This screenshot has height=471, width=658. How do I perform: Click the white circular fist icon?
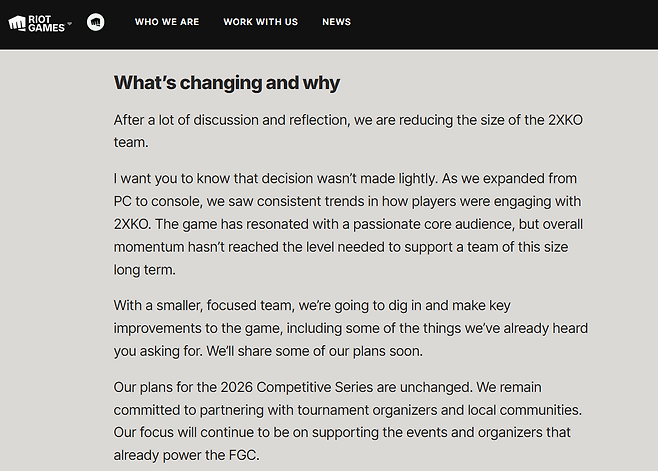[96, 21]
